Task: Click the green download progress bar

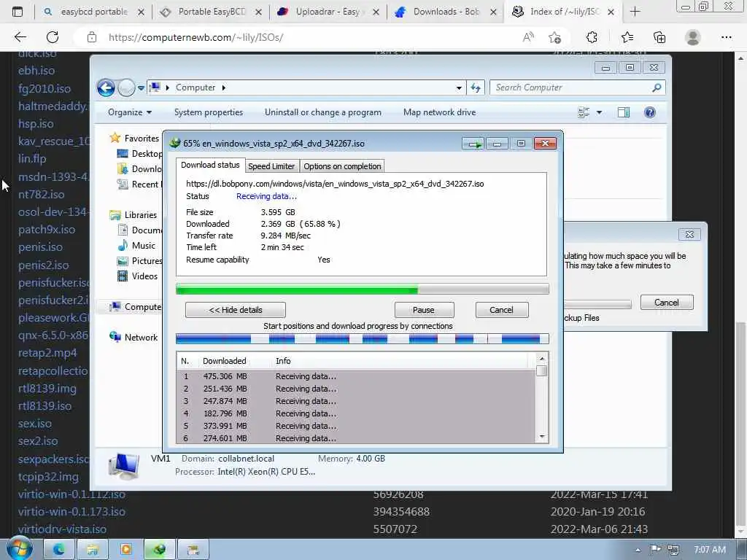Action: pyautogui.click(x=362, y=289)
